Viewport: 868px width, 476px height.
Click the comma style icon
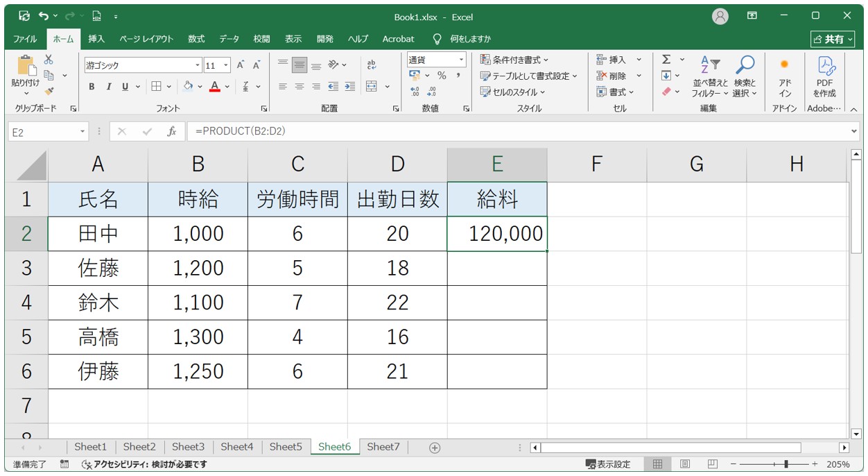(x=458, y=76)
